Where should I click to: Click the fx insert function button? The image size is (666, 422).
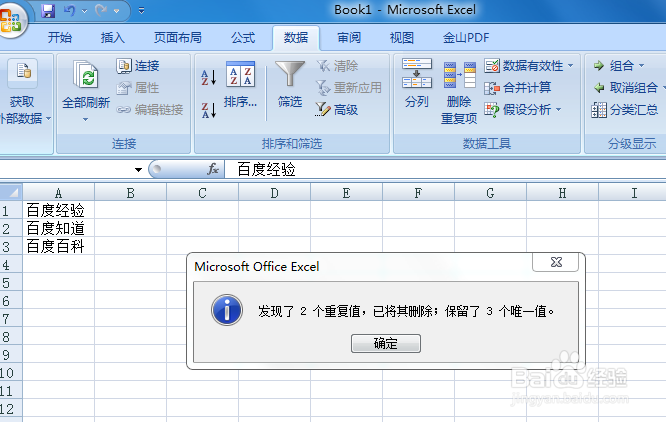click(213, 169)
